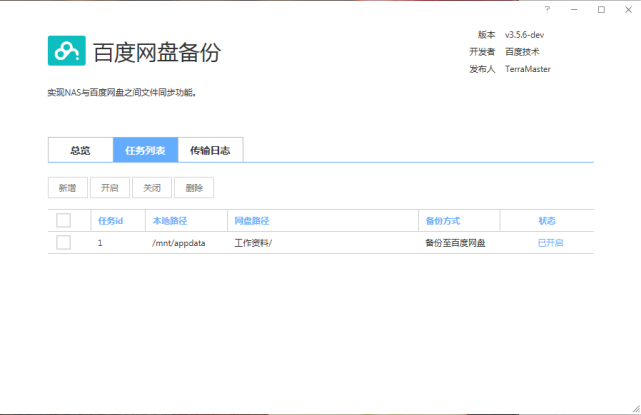Click the 任务id column header

pyautogui.click(x=110, y=220)
